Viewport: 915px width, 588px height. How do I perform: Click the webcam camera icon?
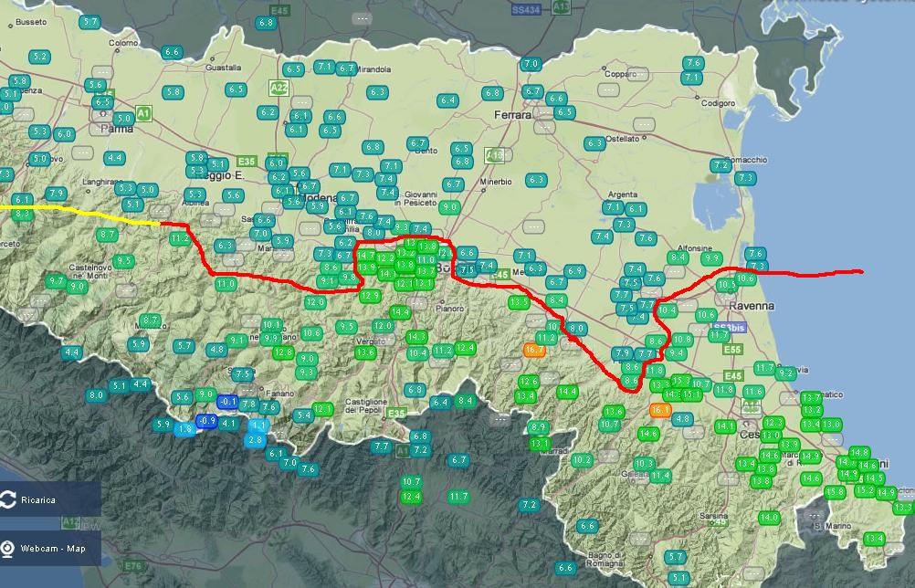(x=9, y=548)
